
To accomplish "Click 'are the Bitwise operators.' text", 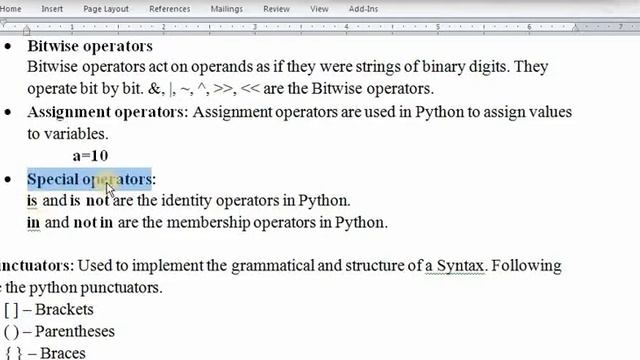I will point(348,89).
